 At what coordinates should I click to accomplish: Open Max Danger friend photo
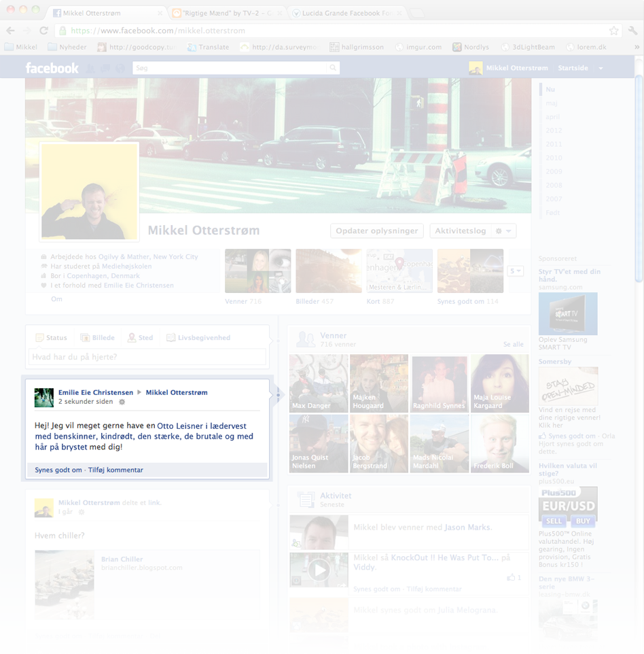click(319, 383)
